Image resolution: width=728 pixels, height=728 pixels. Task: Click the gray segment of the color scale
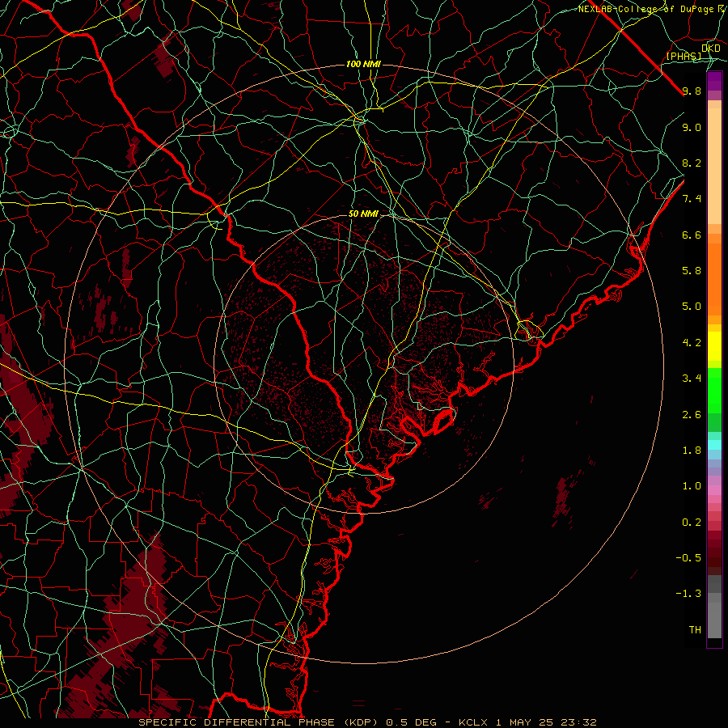714,607
